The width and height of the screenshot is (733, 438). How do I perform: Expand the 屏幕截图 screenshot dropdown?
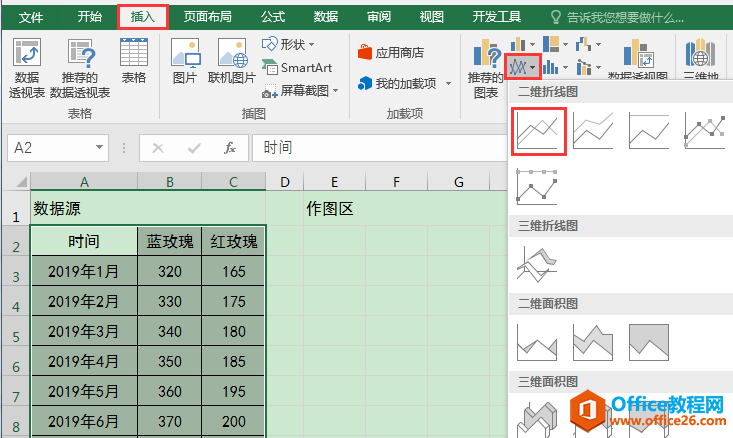[x=301, y=90]
